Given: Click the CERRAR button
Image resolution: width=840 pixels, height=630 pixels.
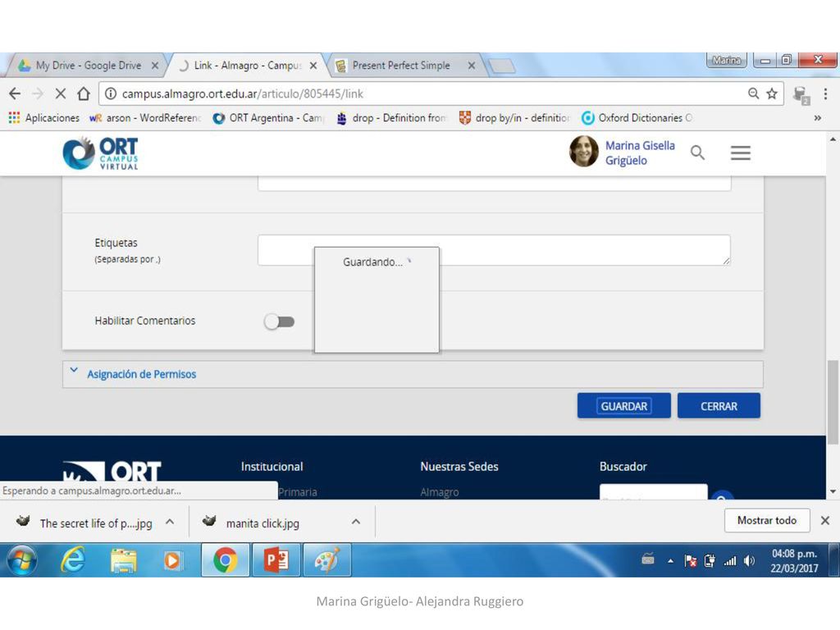Looking at the screenshot, I should 719,405.
